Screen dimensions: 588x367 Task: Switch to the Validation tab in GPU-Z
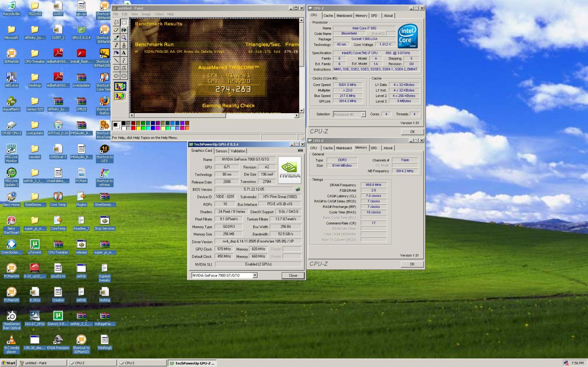(238, 151)
